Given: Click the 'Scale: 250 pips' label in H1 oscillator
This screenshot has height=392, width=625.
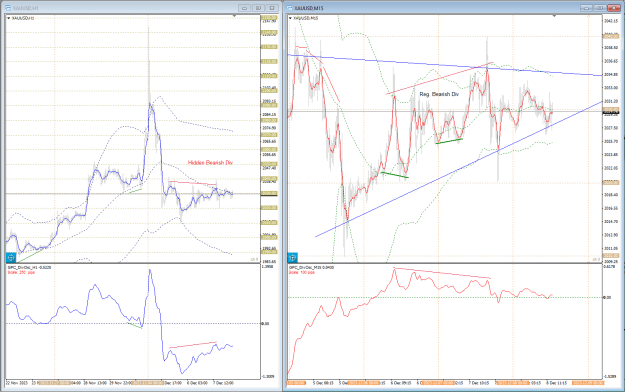Looking at the screenshot, I should [22, 272].
